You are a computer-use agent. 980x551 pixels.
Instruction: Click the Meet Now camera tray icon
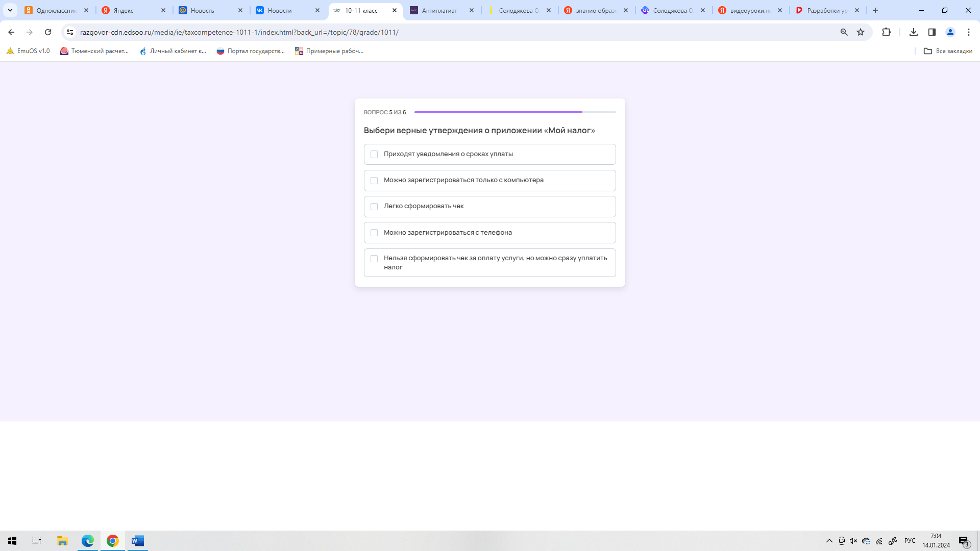tap(842, 541)
